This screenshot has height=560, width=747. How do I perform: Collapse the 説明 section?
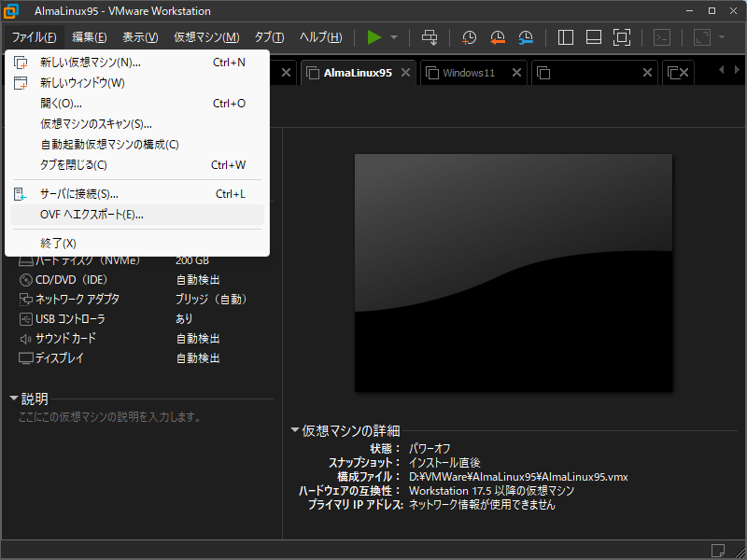[13, 399]
